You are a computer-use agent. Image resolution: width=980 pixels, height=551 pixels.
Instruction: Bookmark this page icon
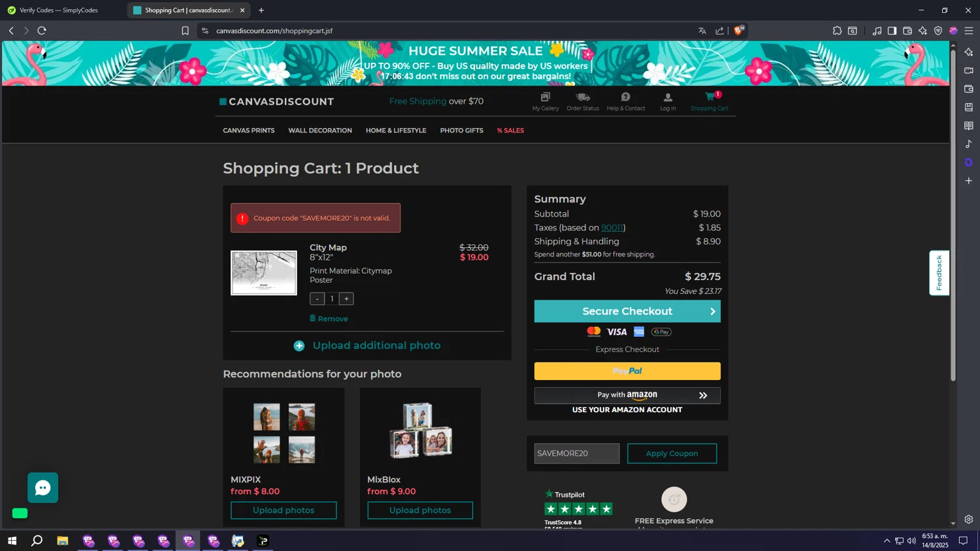click(x=186, y=31)
